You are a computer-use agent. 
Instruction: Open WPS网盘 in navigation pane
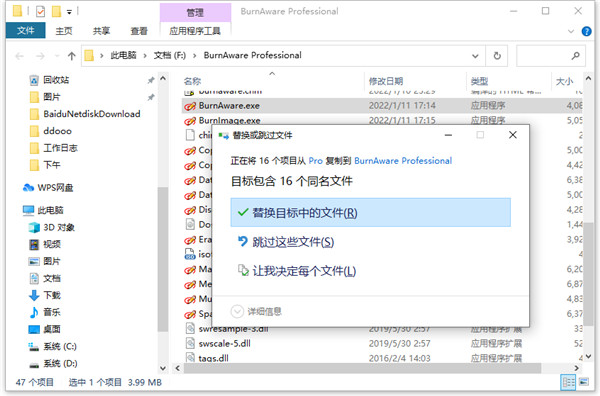point(55,187)
